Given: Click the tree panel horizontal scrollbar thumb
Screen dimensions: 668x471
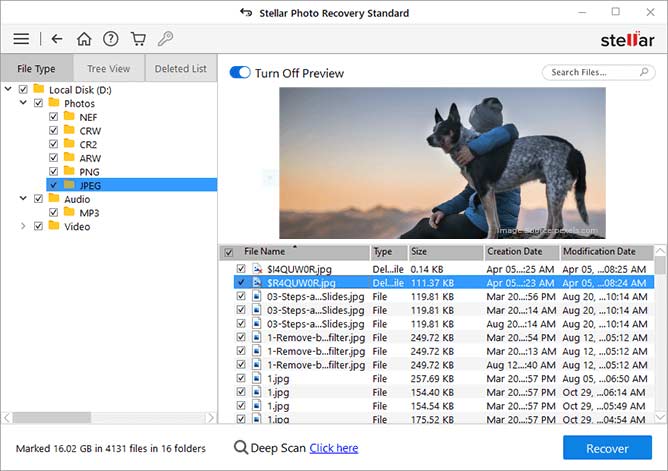Looking at the screenshot, I should [52, 417].
